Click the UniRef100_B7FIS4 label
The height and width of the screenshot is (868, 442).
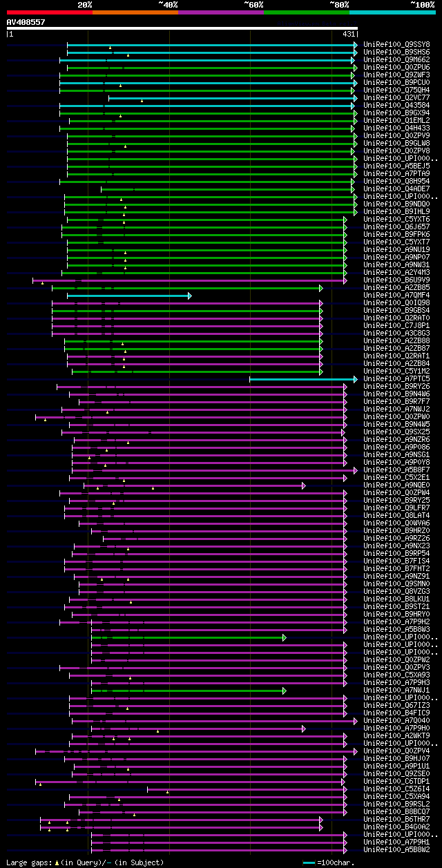point(396,561)
